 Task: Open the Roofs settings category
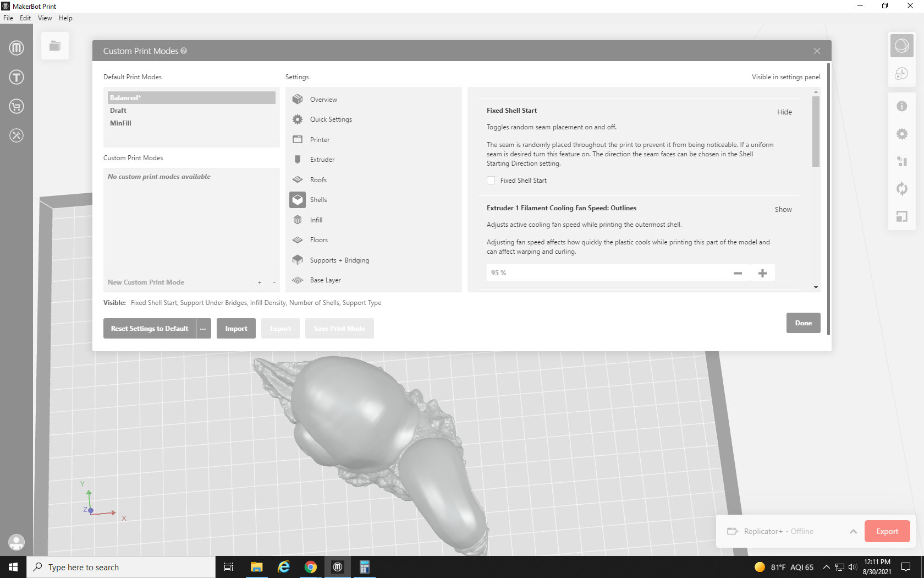tap(318, 180)
